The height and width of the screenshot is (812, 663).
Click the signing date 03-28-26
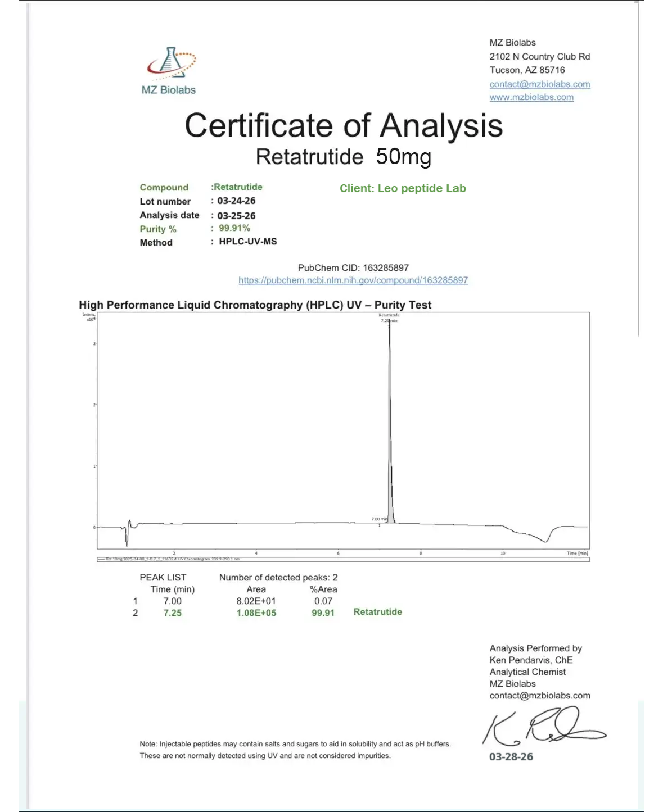(511, 757)
